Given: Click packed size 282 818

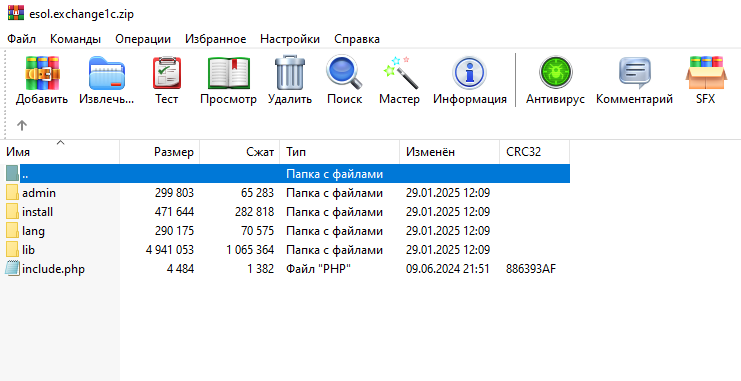Looking at the screenshot, I should coord(254,212).
